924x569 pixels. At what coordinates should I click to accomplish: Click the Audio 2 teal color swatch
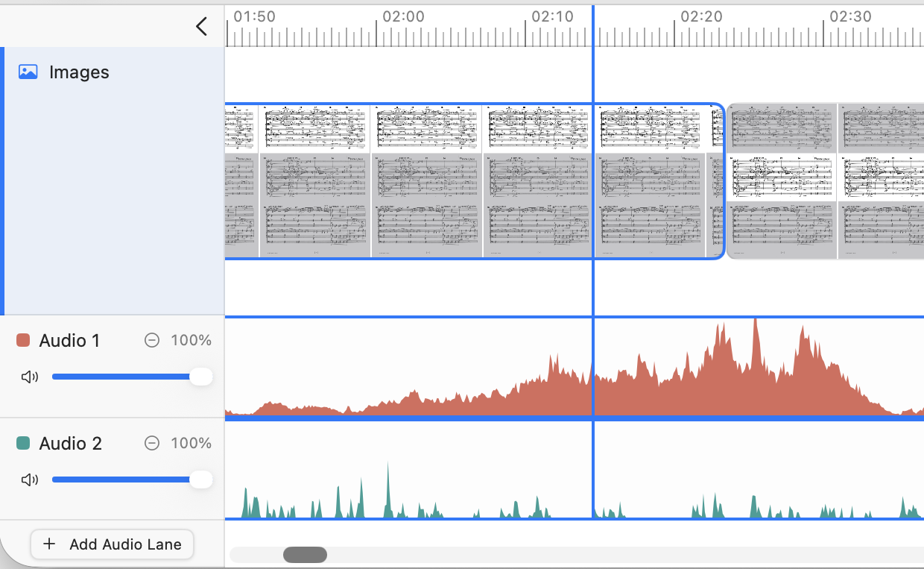23,444
